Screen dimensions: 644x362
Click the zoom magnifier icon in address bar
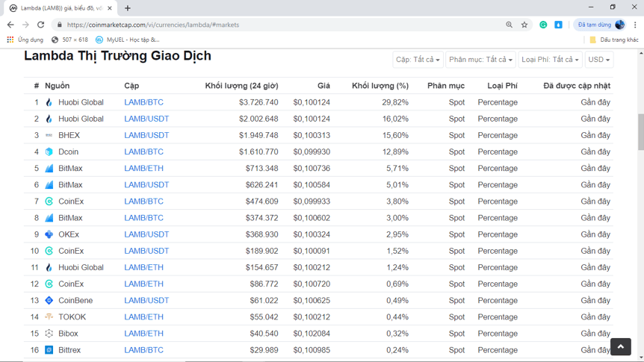(509, 25)
